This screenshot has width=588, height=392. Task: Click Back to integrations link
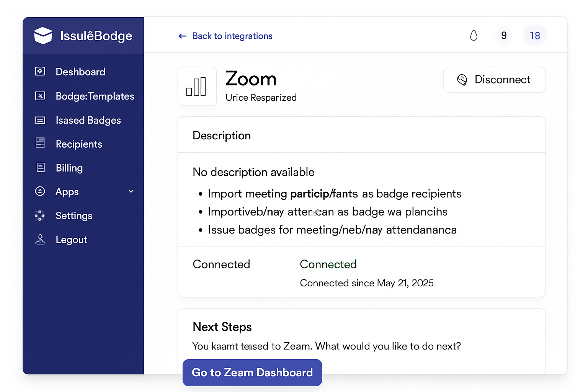tap(232, 36)
